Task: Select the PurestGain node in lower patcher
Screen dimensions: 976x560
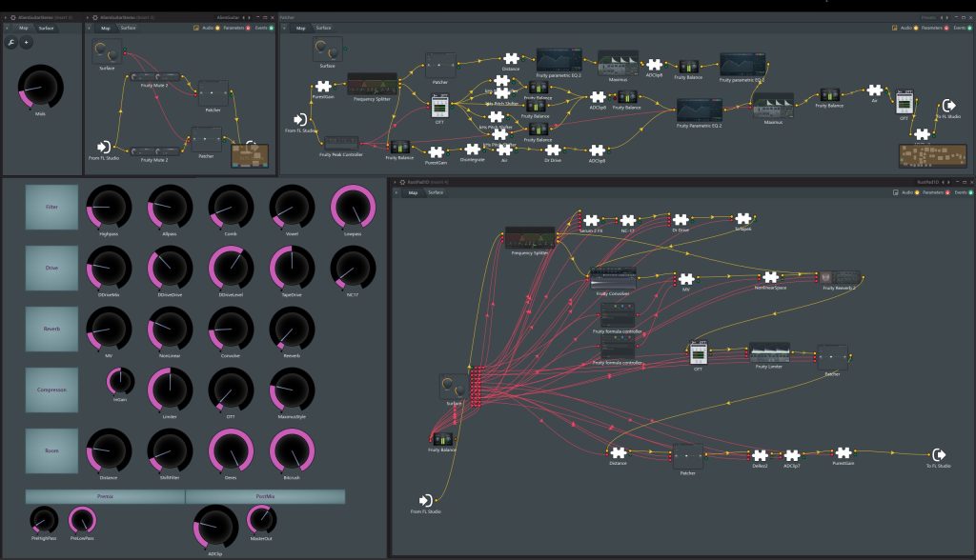Action: point(844,453)
